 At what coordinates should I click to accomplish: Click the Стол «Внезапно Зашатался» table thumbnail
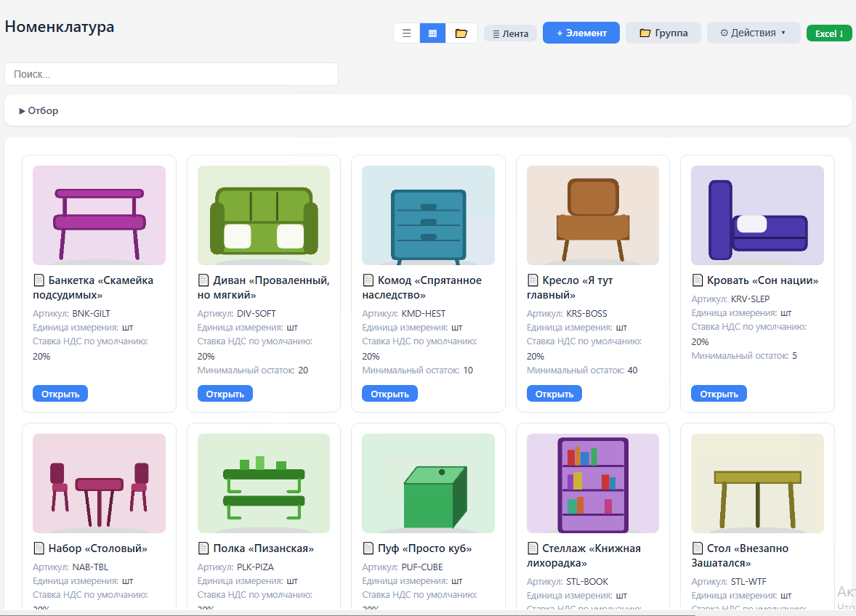(x=758, y=483)
